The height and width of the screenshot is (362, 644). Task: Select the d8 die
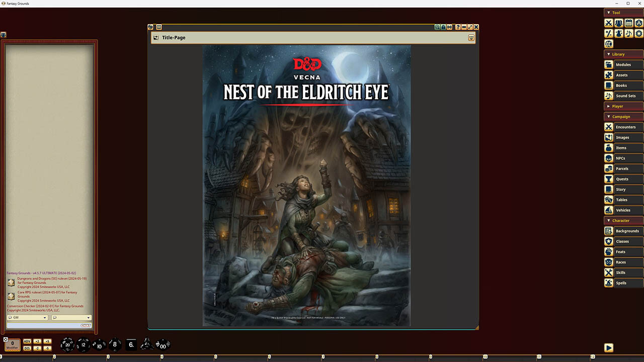coord(115,344)
